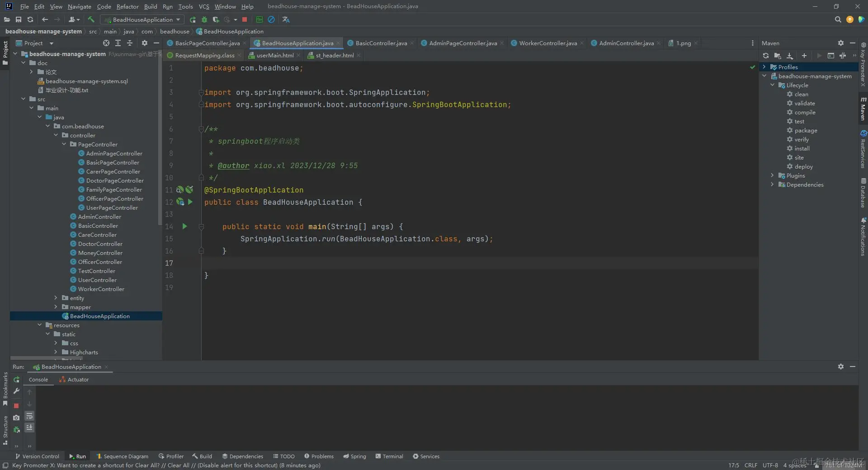Screen dimensions: 868x470
Task: Click the Reload All Maven Projects icon
Action: (765, 56)
